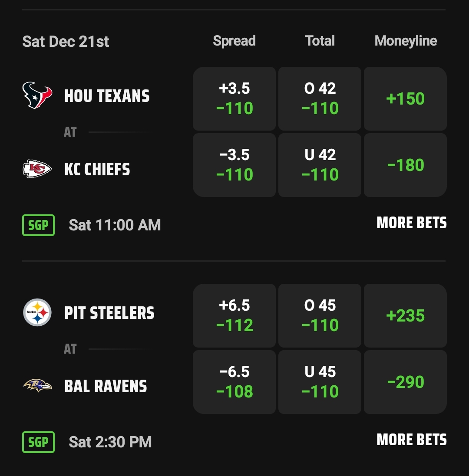Tap the Baltimore Ravens logo

(37, 386)
